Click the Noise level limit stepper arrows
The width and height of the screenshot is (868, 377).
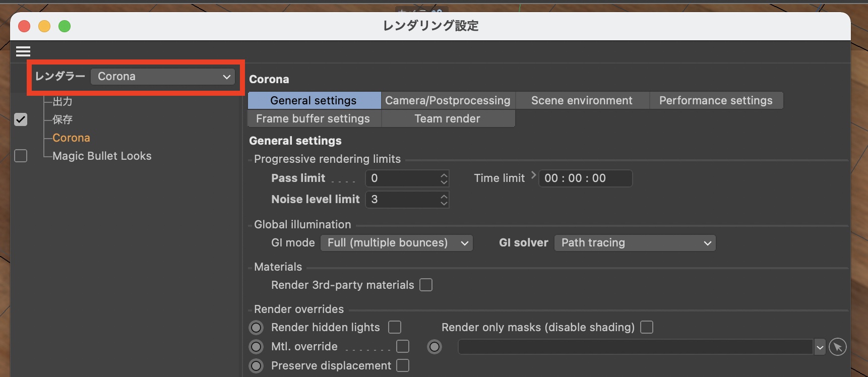point(444,200)
